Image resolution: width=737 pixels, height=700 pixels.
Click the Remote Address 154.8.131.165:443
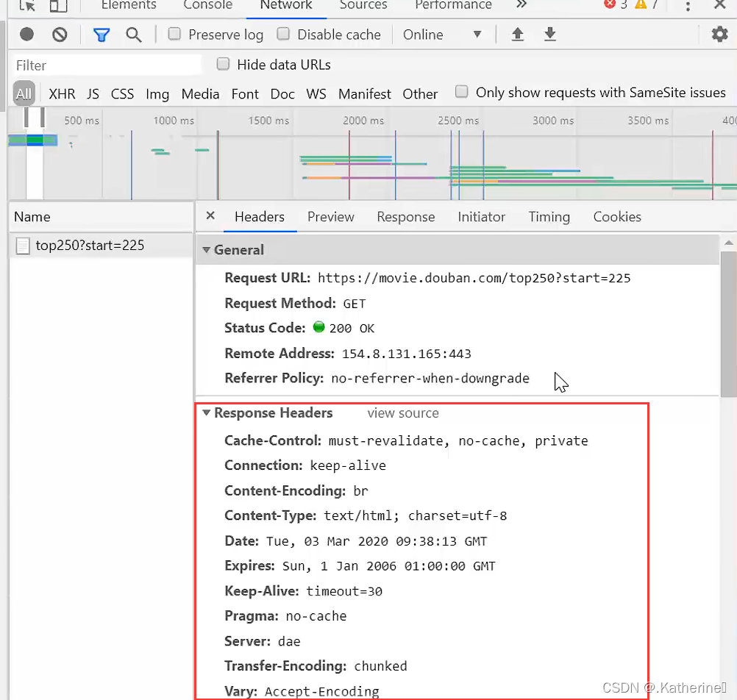click(x=407, y=354)
